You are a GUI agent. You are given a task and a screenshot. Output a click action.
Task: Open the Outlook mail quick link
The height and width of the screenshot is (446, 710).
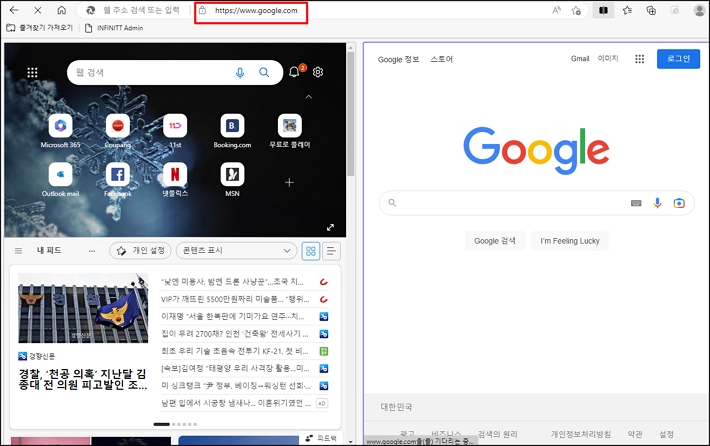60,180
